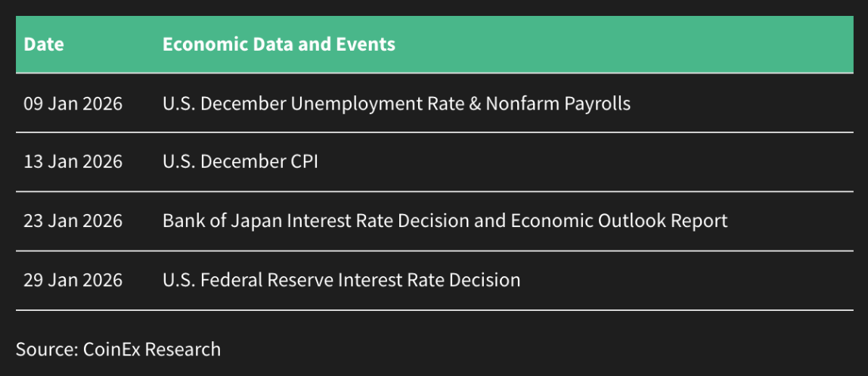Select the 13 Jan 2026 date cell
Viewport: 868px width, 376px height.
point(73,162)
